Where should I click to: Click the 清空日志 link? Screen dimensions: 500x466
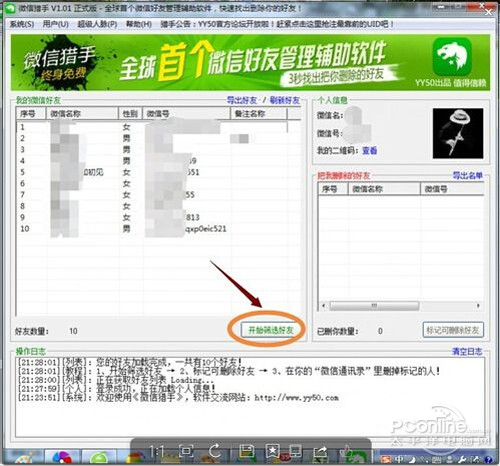[467, 351]
